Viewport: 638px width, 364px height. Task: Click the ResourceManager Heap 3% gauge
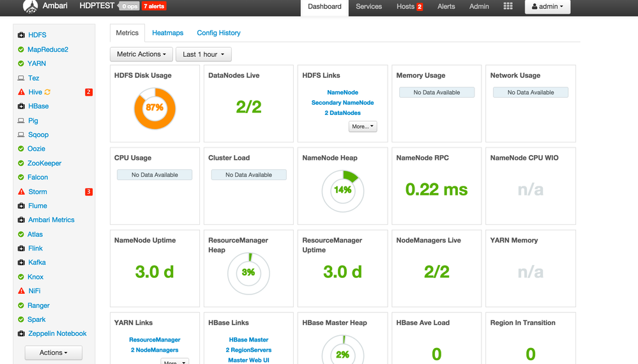[x=248, y=273]
